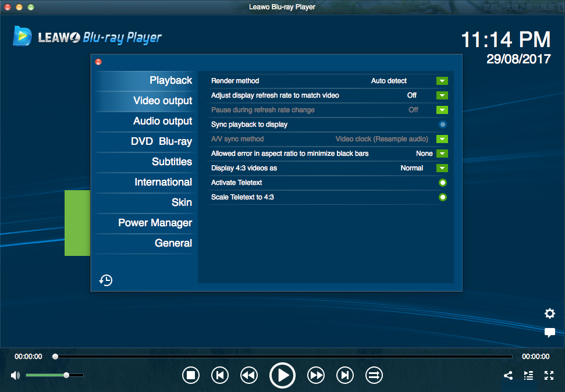
Task: Toggle the loop/repeat mode icon
Action: (x=374, y=375)
